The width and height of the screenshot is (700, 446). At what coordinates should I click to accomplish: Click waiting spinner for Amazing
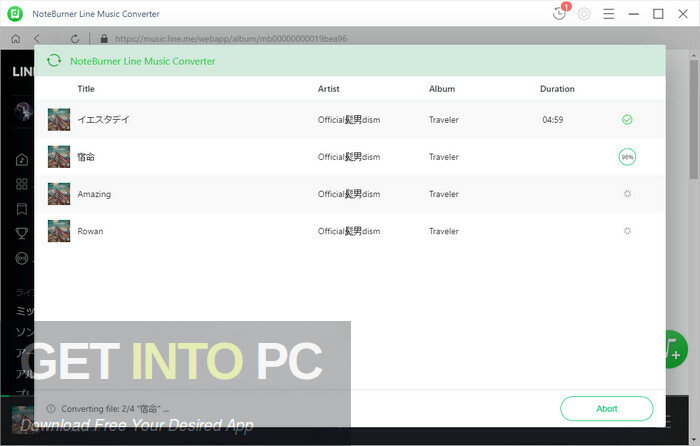coord(627,194)
